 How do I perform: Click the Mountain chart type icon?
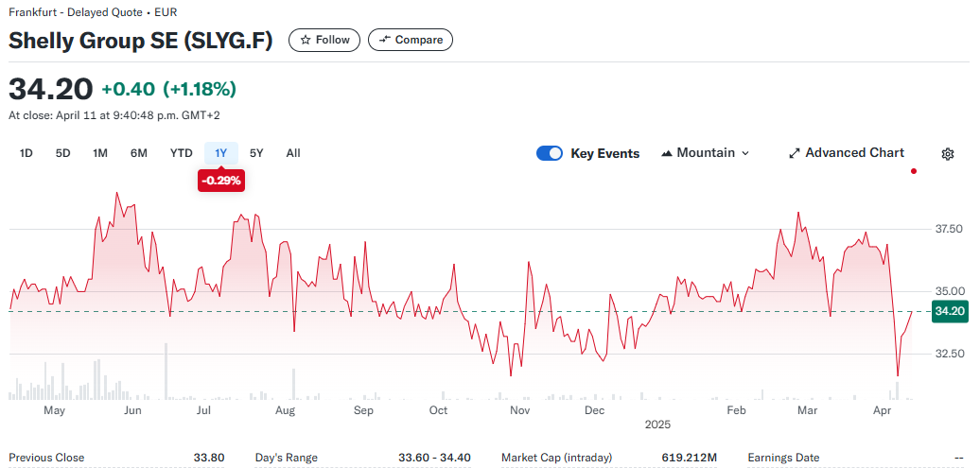[667, 153]
